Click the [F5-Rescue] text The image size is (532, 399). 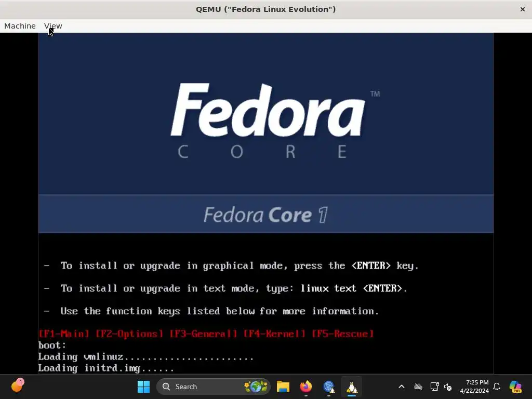click(343, 334)
